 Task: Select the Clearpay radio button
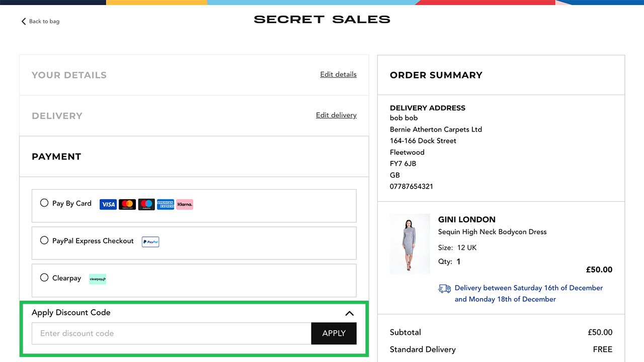point(44,278)
